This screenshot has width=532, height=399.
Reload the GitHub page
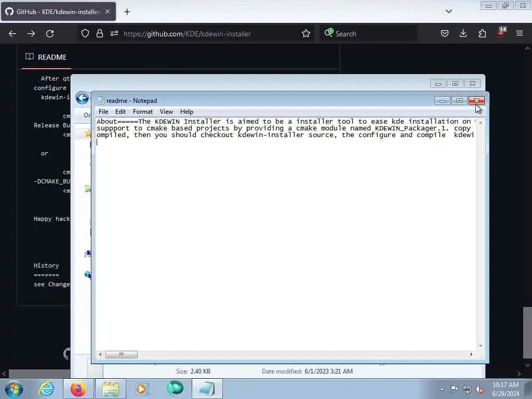50,34
